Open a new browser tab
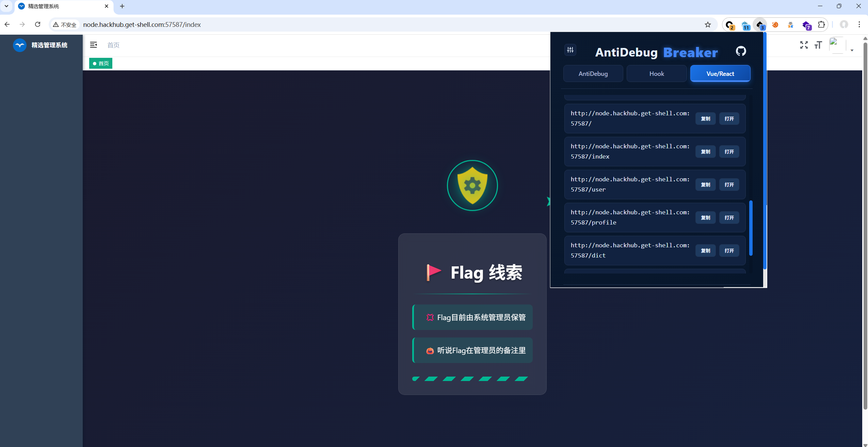 [x=122, y=6]
